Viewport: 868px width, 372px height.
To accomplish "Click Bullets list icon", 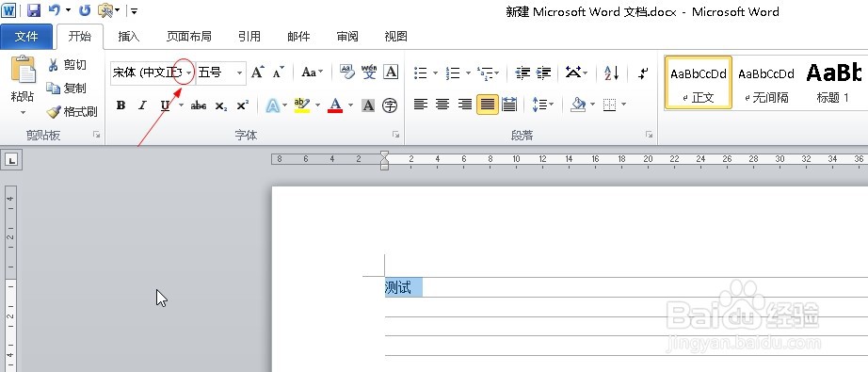I will click(421, 73).
